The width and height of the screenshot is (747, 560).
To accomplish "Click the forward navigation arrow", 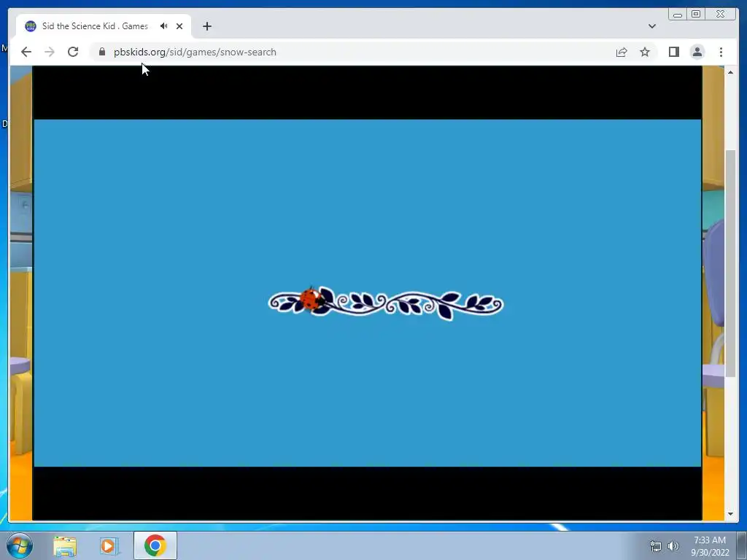I will coord(50,52).
